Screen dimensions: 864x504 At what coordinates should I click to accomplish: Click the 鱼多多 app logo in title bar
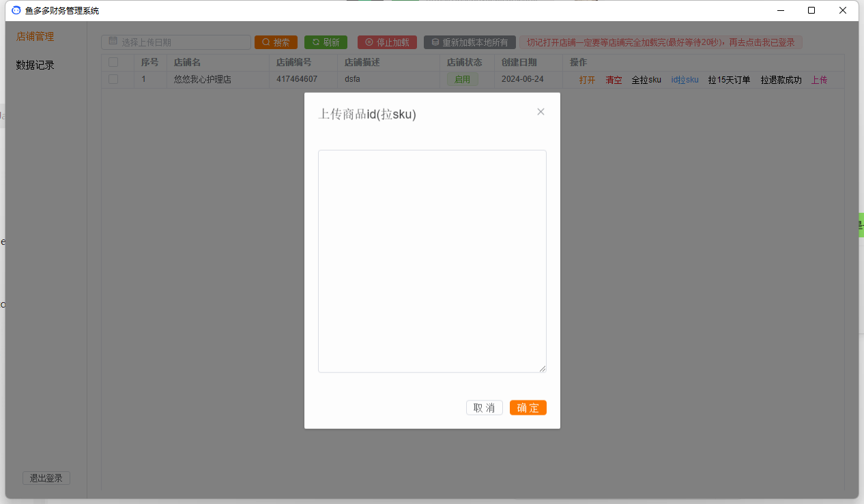coord(16,10)
